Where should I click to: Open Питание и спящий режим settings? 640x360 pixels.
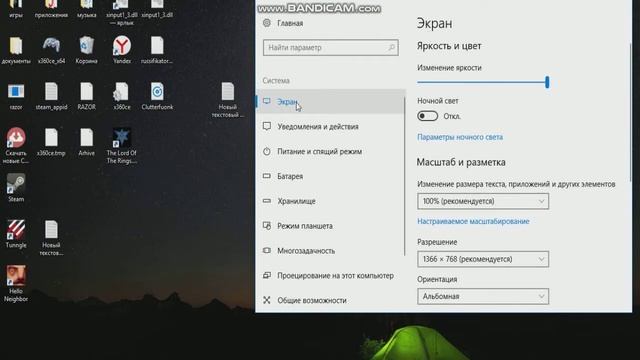[x=330, y=151]
